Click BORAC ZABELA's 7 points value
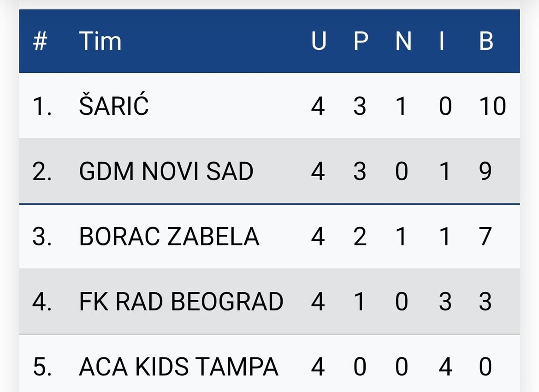 point(485,237)
